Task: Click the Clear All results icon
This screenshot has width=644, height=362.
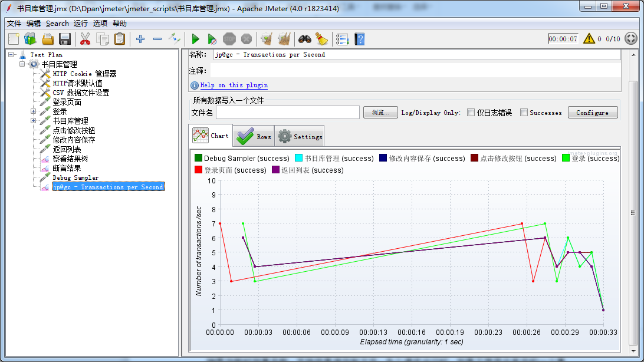Action: pyautogui.click(x=284, y=39)
